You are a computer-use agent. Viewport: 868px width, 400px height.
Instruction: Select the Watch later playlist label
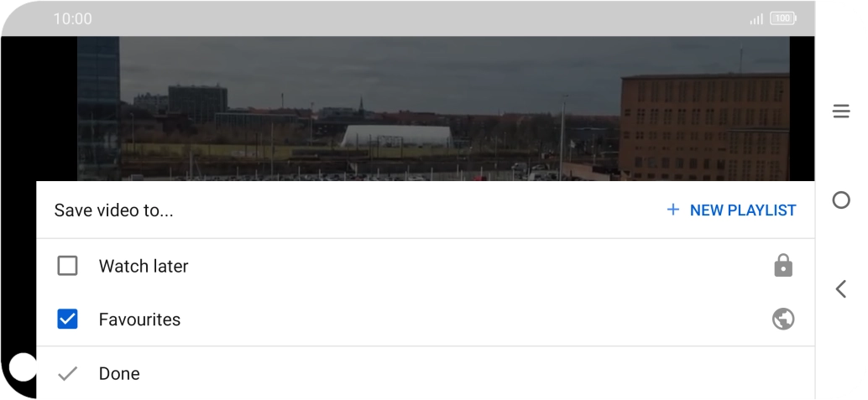144,266
